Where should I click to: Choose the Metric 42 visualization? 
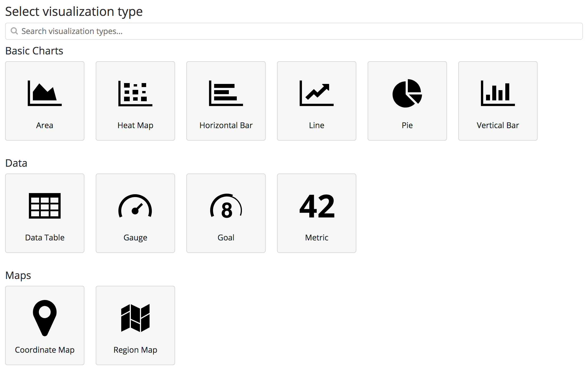[317, 213]
